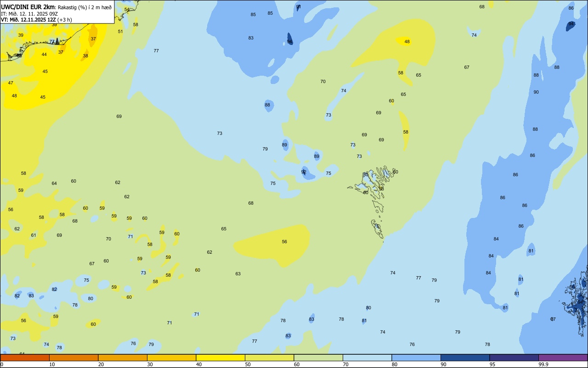
Task: Click the legend tick label 95
Action: pos(492,364)
